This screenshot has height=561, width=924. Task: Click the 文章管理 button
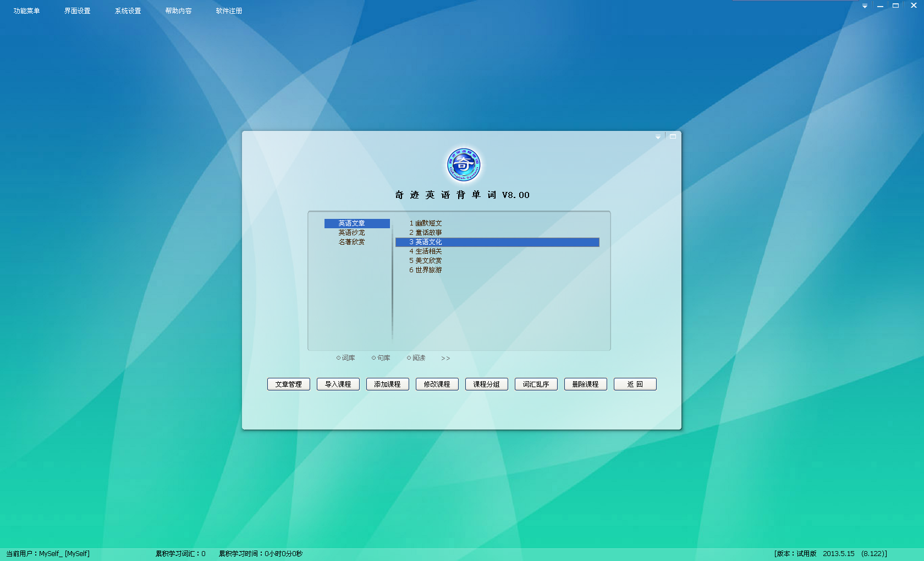(289, 384)
